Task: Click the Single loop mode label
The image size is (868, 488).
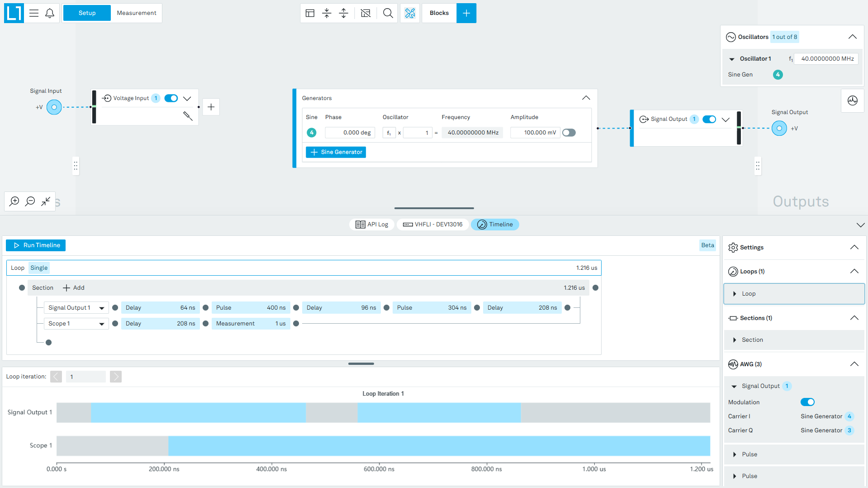Action: point(39,268)
